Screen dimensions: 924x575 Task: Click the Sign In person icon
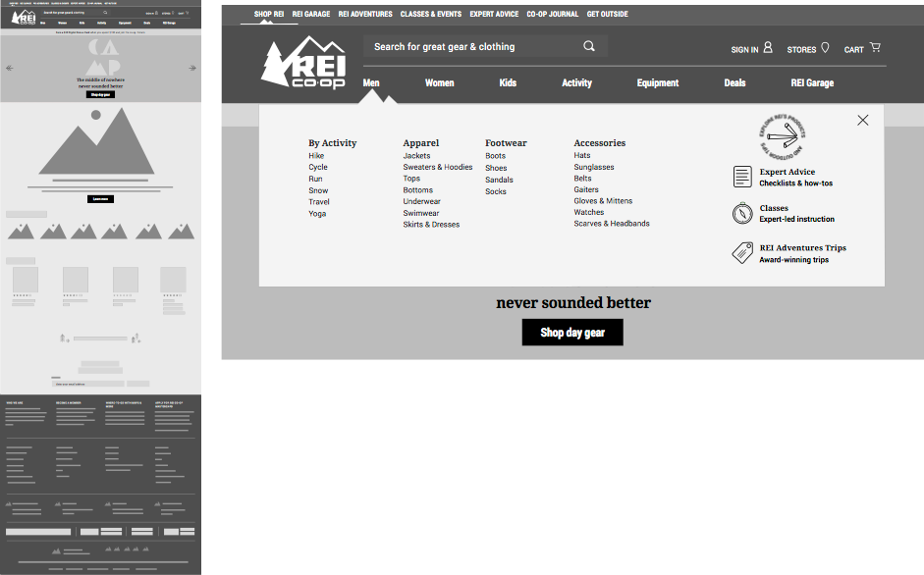768,47
